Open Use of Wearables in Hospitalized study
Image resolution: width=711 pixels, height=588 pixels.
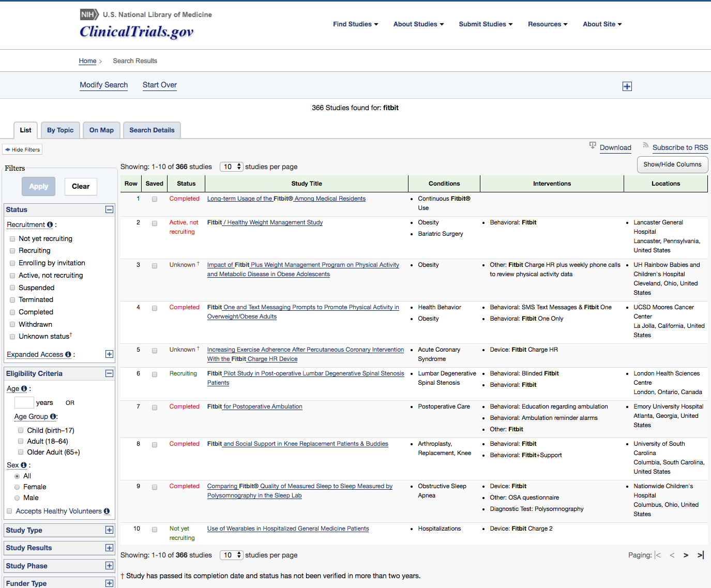tap(288, 529)
